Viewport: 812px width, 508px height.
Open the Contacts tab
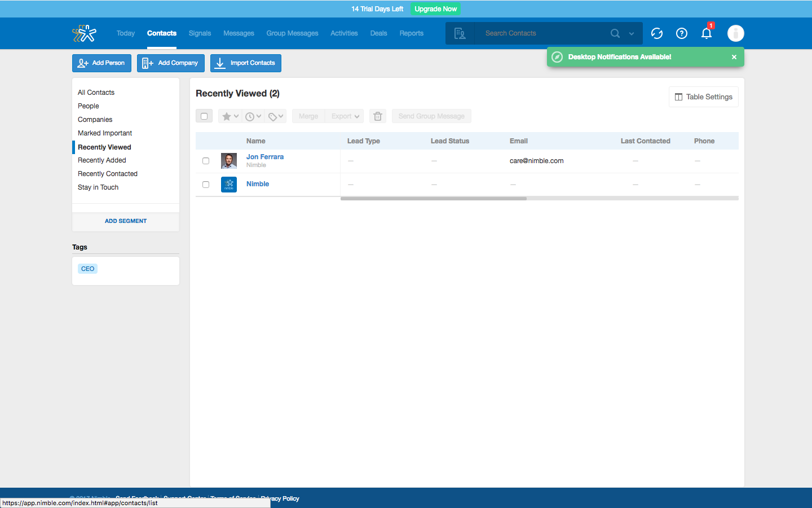tap(162, 33)
